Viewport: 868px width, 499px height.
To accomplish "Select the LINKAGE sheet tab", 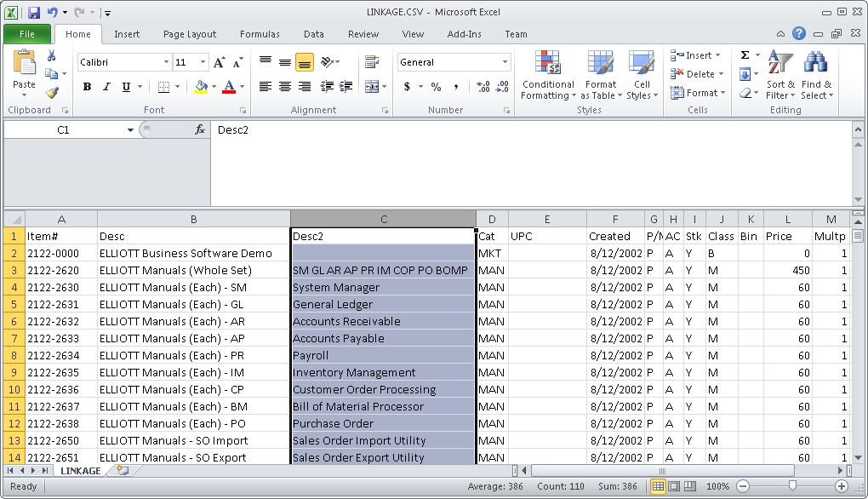I will pos(80,471).
